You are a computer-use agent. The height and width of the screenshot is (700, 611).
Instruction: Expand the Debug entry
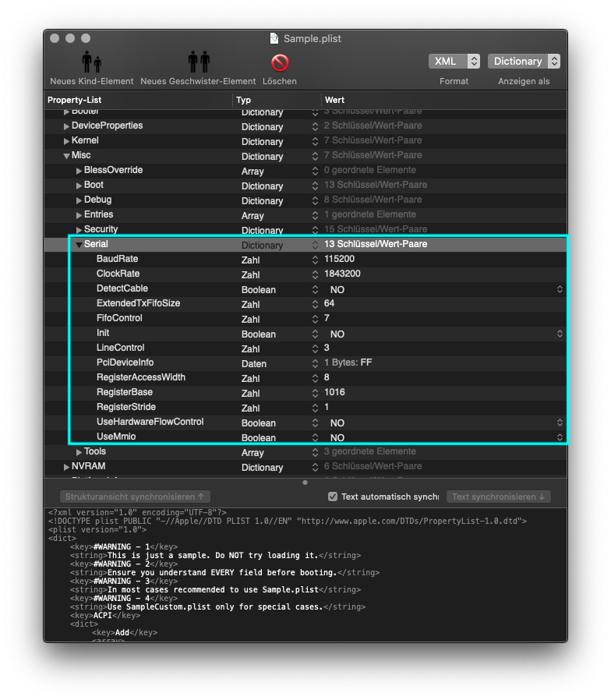click(79, 200)
